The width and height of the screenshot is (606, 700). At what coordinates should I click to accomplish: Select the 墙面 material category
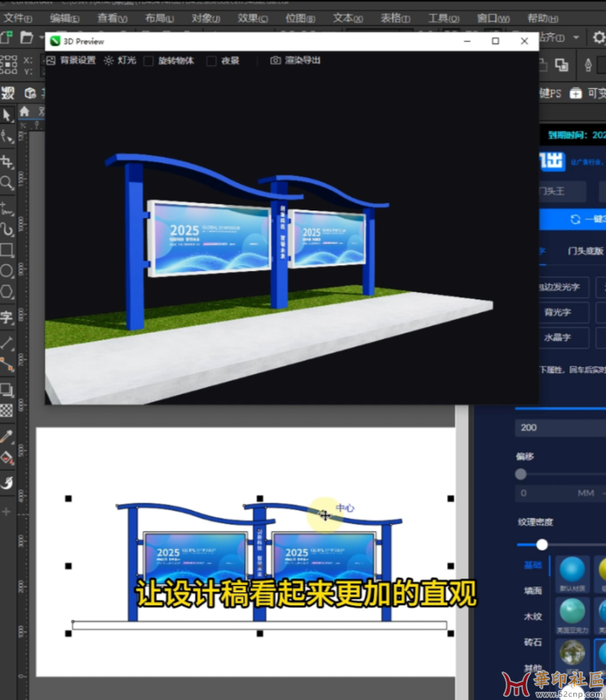[533, 591]
